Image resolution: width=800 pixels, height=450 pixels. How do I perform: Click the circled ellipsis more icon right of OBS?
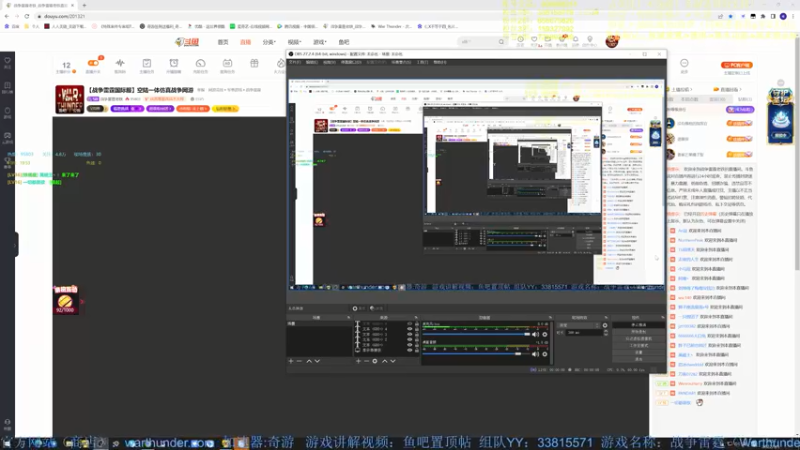pos(684,63)
